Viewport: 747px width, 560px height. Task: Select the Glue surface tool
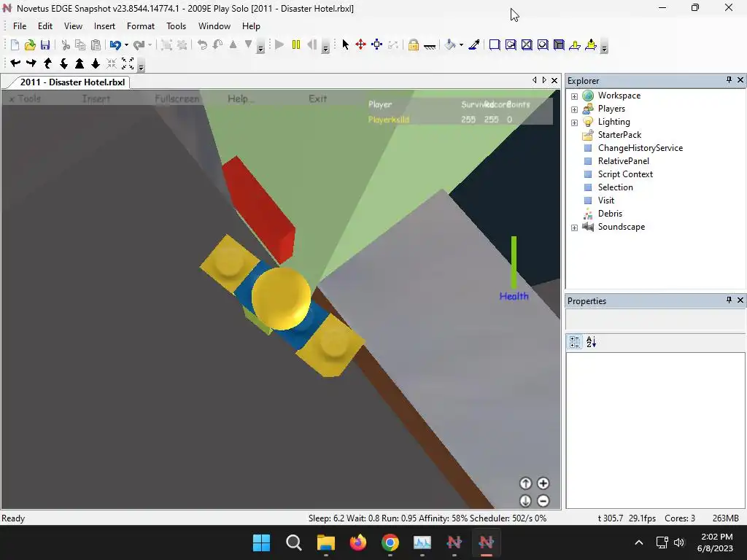click(x=511, y=44)
